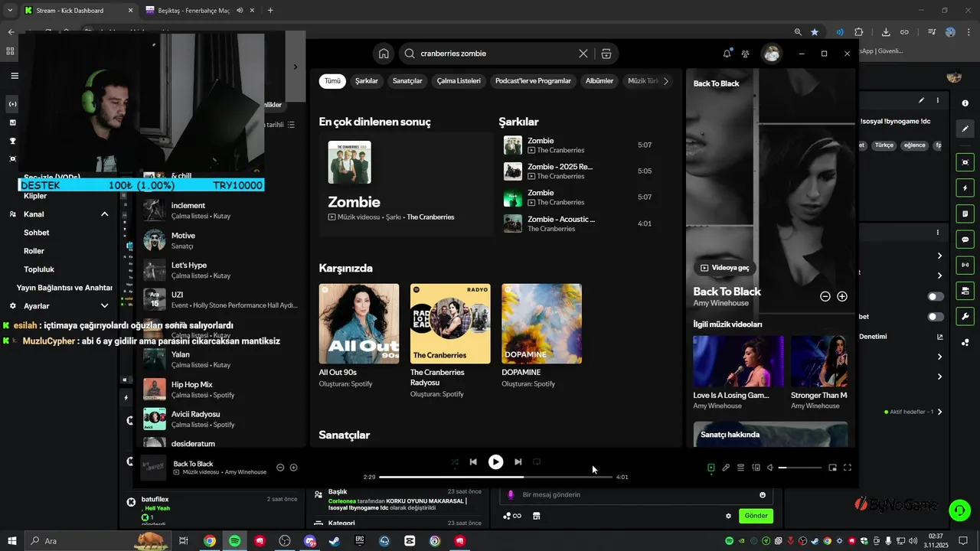
Task: Open Roller in the Kick sidebar
Action: pos(34,251)
